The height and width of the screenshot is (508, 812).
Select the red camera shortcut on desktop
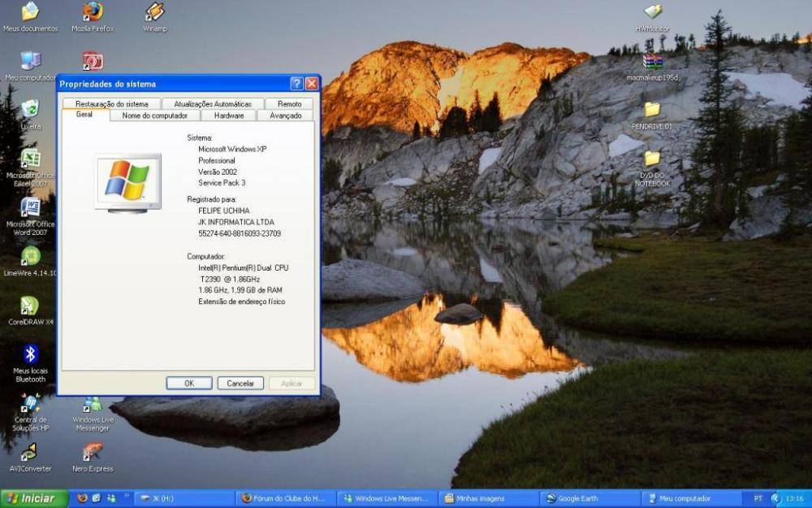tap(93, 61)
